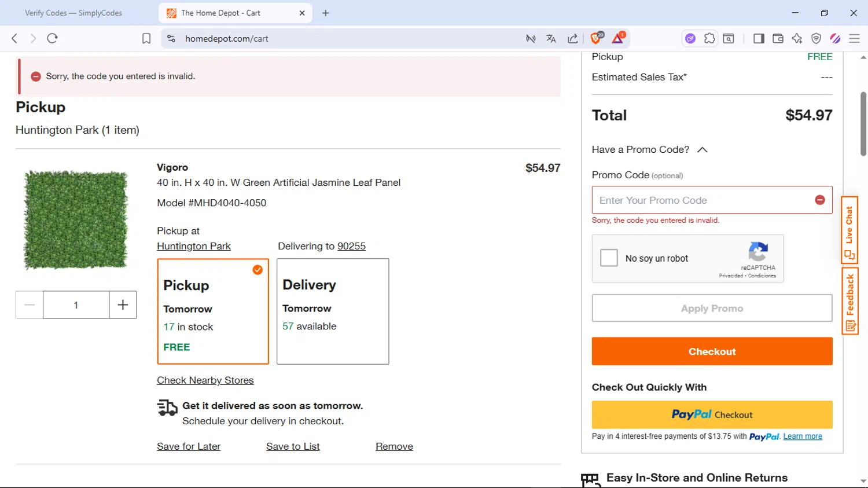868x488 pixels.
Task: Decrease item quantity with minus button
Action: coord(30,304)
